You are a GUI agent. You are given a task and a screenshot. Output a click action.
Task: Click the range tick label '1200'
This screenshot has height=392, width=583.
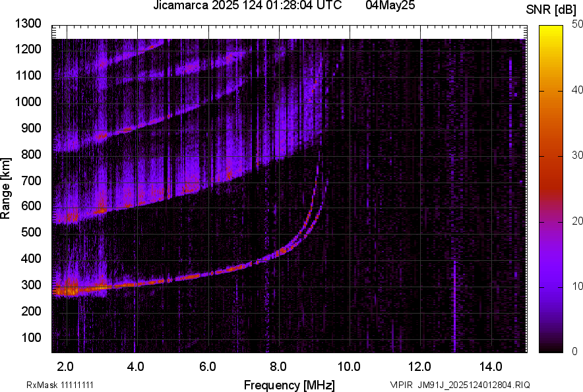coord(28,49)
